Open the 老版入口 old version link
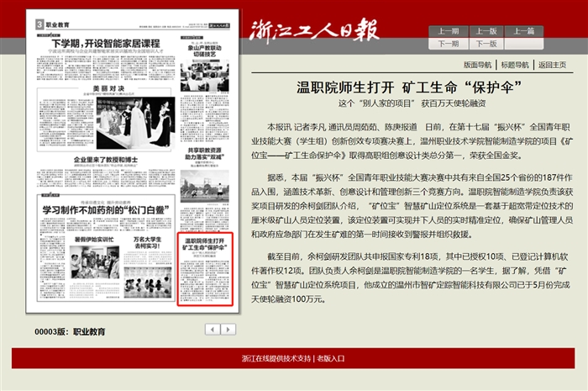This screenshot has width=588, height=391. click(x=330, y=358)
